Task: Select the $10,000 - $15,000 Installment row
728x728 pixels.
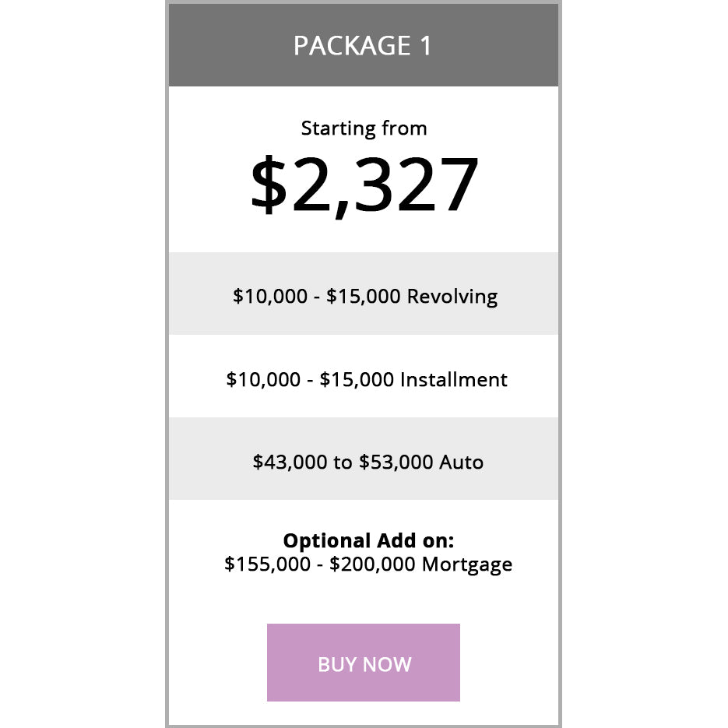Action: [x=365, y=379]
